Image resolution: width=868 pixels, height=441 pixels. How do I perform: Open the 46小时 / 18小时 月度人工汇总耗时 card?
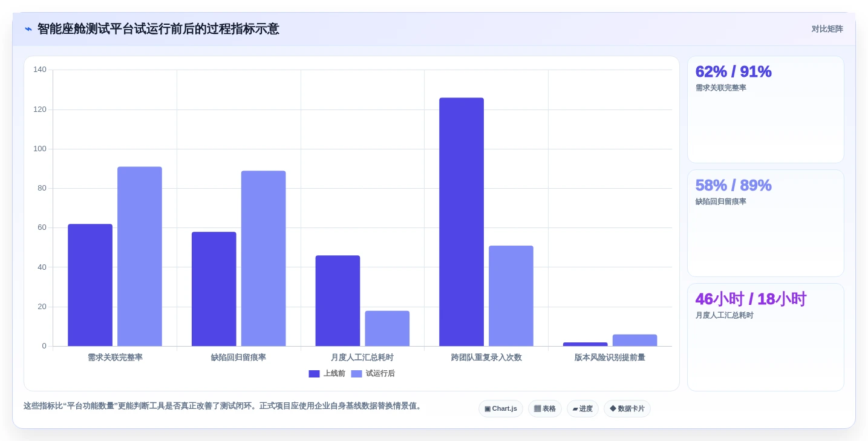point(765,337)
